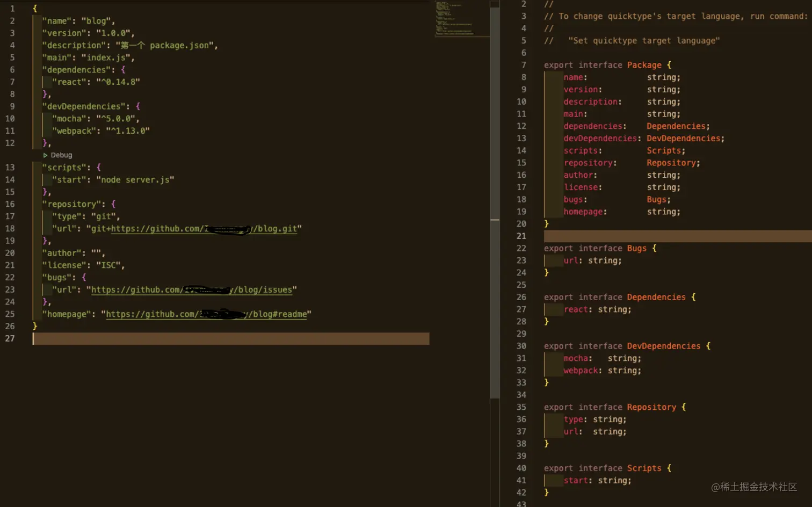The image size is (812, 507).
Task: Click the "version: string;" property line
Action: click(x=622, y=90)
